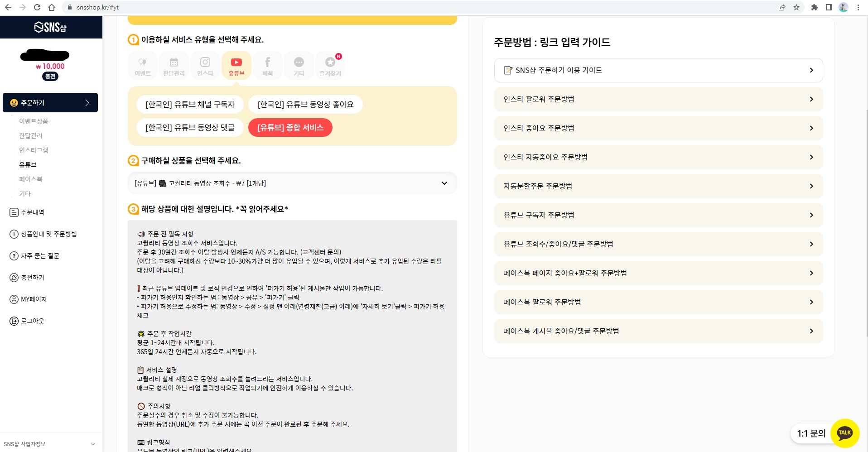Screen dimensions: 868x452
Task: Select 인스타그램 submenu item
Action: tap(34, 150)
